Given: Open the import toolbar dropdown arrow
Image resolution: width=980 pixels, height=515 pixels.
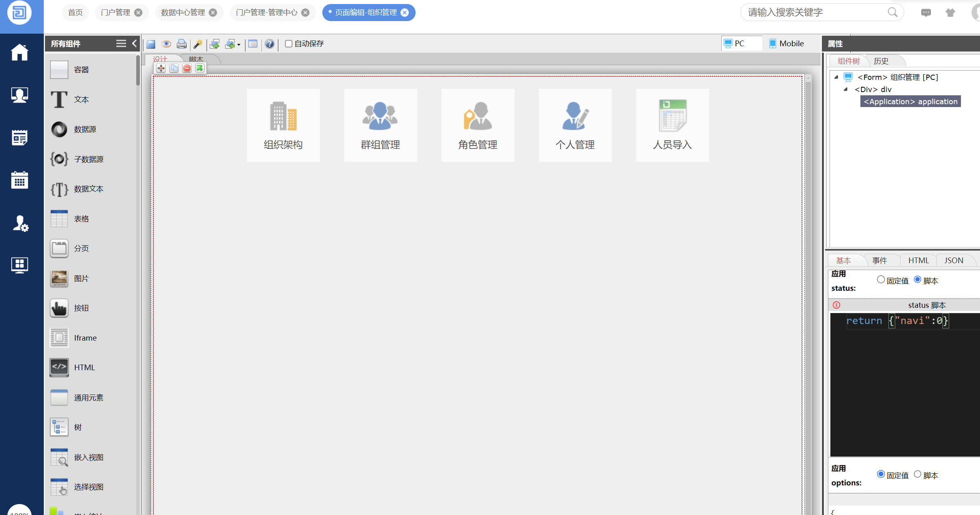Looking at the screenshot, I should pyautogui.click(x=239, y=45).
